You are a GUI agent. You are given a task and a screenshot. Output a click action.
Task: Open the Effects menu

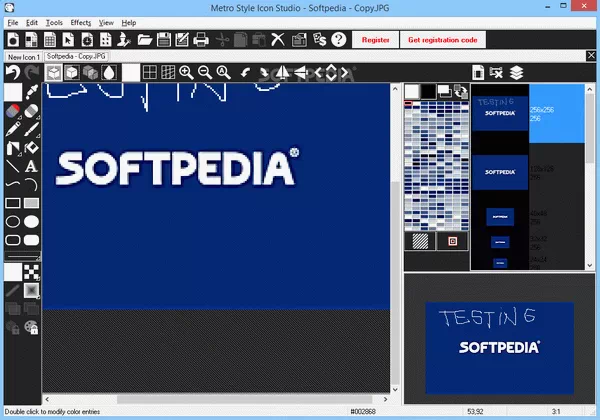(x=81, y=23)
